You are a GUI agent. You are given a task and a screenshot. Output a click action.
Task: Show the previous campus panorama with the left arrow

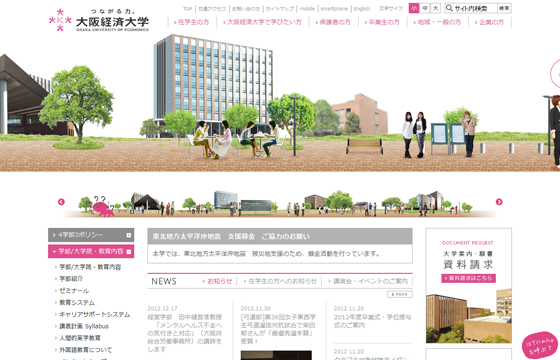pos(61,202)
